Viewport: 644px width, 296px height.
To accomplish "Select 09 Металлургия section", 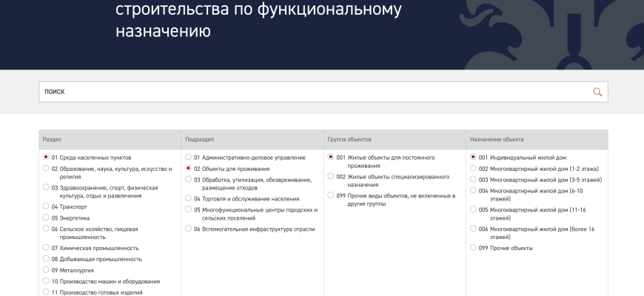I will pos(47,270).
